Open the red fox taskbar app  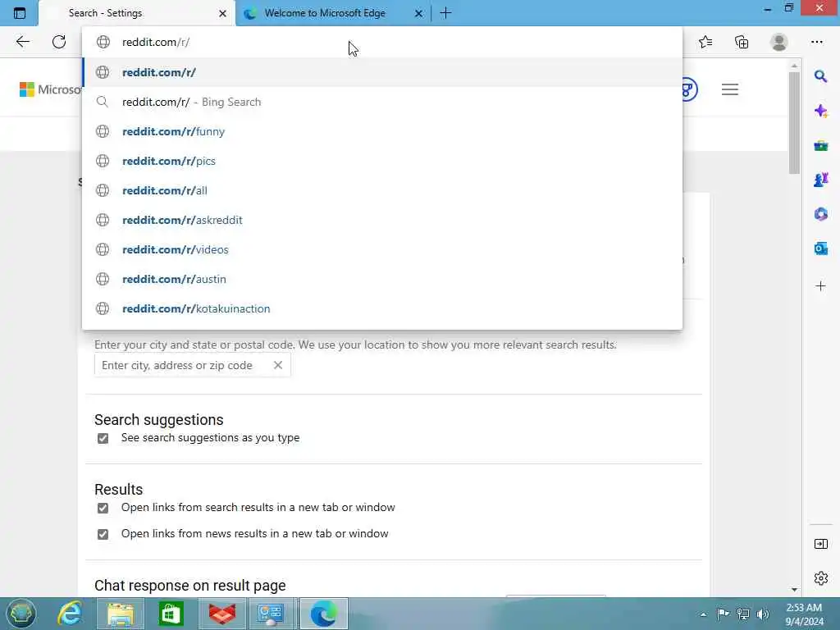tap(221, 614)
